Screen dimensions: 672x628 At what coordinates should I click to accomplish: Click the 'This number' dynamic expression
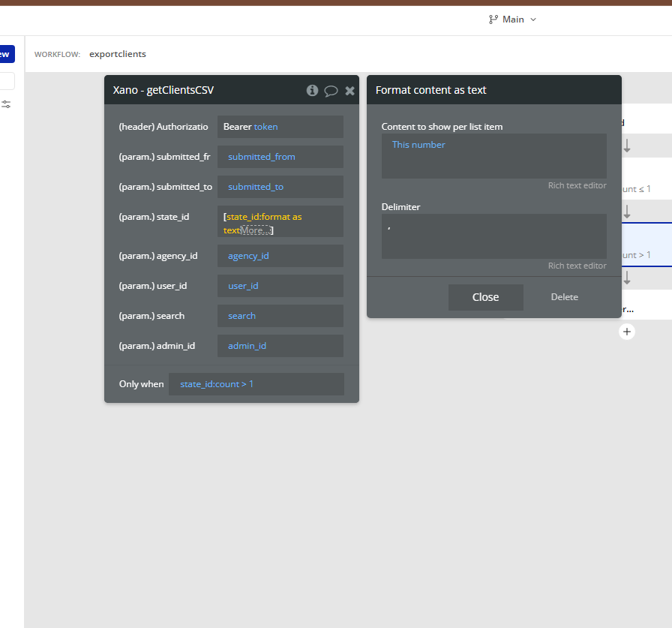click(x=418, y=145)
